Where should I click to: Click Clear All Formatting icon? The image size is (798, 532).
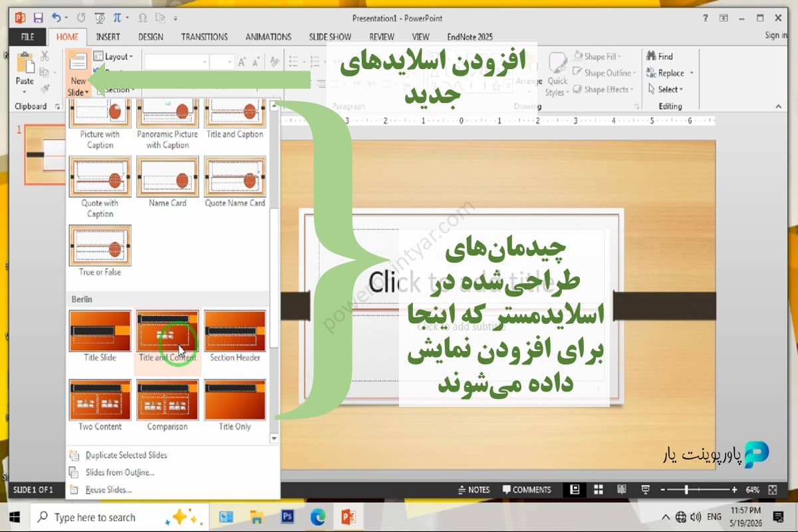pos(274,62)
